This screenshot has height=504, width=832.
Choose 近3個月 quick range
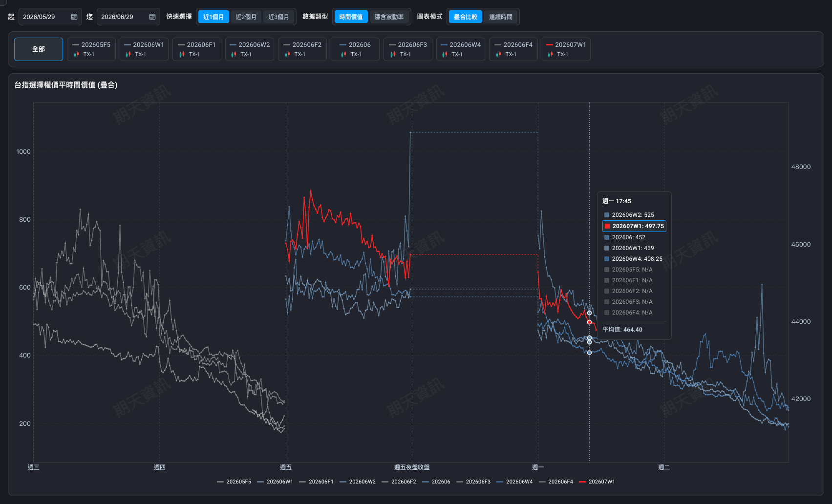[x=278, y=17]
